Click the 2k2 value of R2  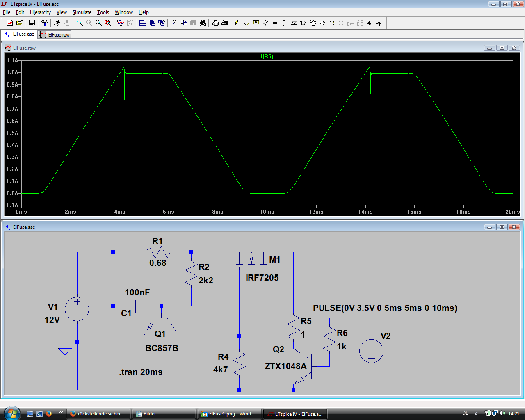click(x=206, y=281)
